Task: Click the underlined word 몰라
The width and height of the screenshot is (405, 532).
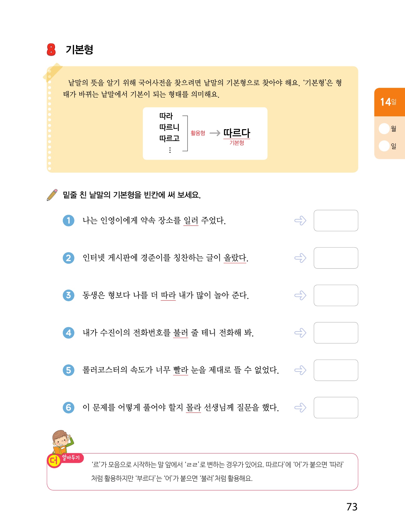Action: (193, 408)
